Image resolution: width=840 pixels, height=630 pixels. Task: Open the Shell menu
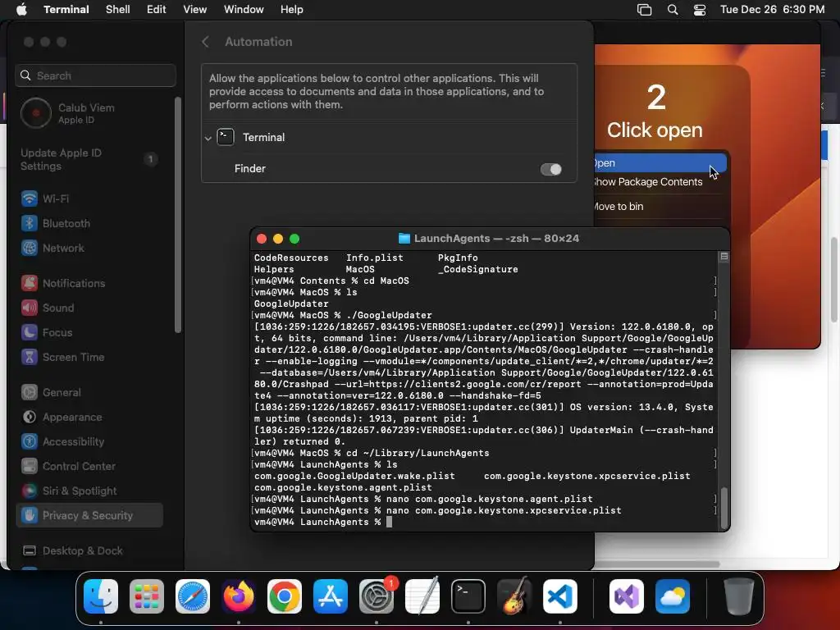pyautogui.click(x=118, y=9)
